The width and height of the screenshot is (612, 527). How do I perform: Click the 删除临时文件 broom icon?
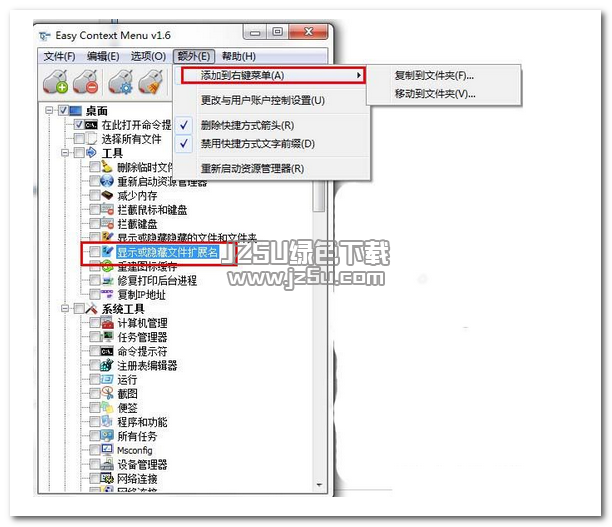pyautogui.click(x=107, y=167)
